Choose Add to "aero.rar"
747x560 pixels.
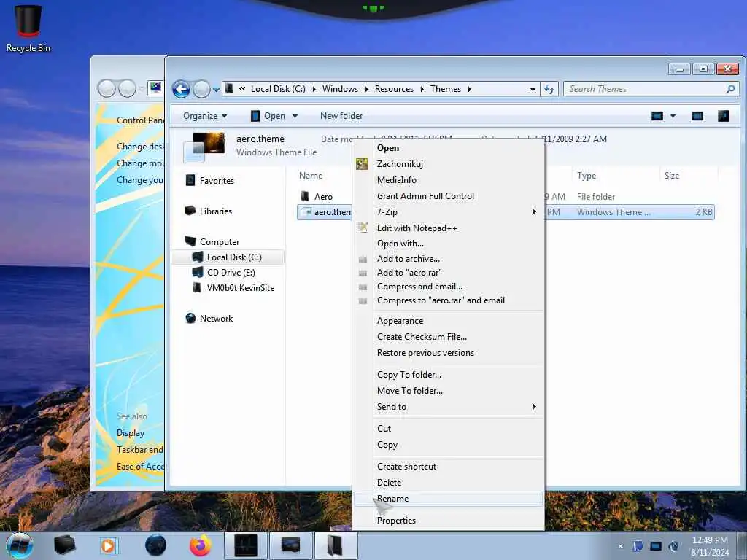tap(449, 273)
